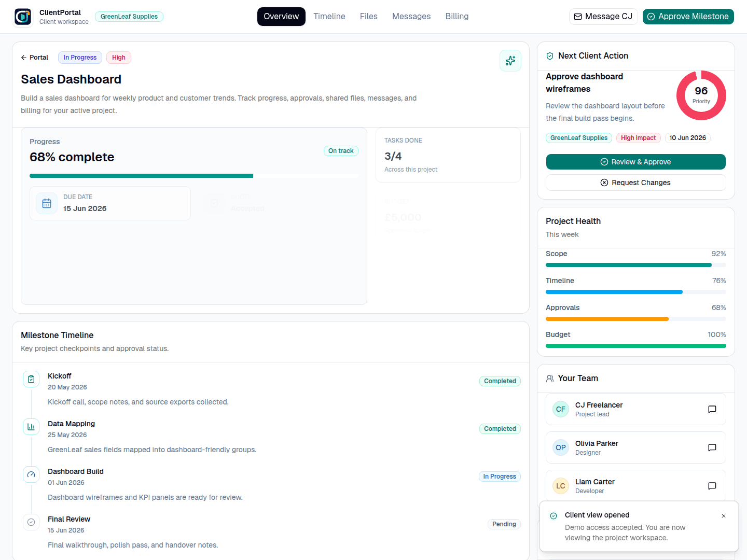The image size is (747, 560).
Task: Open the Files tab
Action: coord(369,17)
